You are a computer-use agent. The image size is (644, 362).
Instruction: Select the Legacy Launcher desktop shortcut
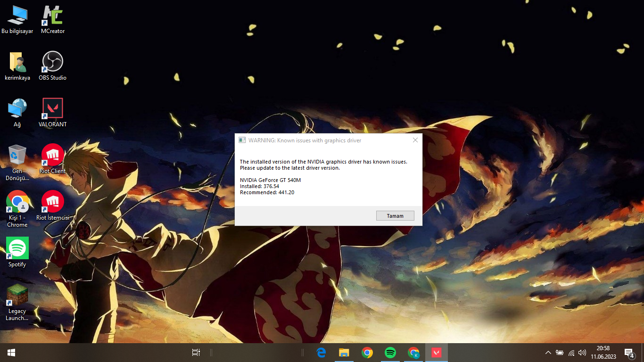click(17, 303)
